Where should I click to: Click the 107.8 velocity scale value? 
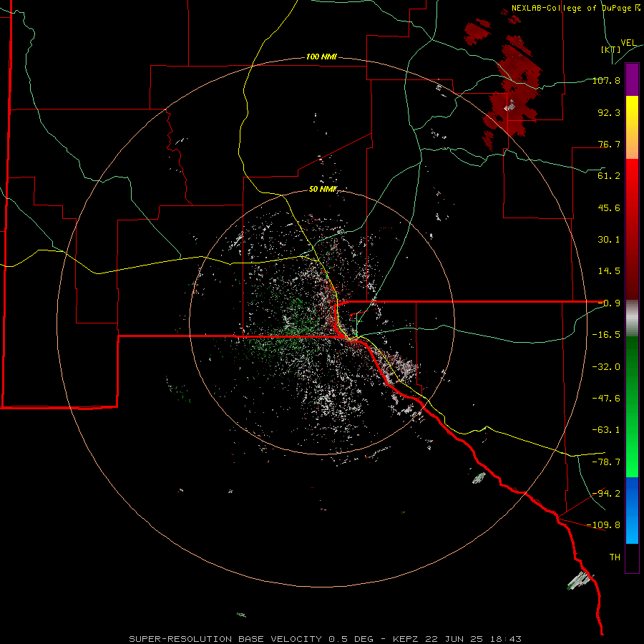(607, 80)
